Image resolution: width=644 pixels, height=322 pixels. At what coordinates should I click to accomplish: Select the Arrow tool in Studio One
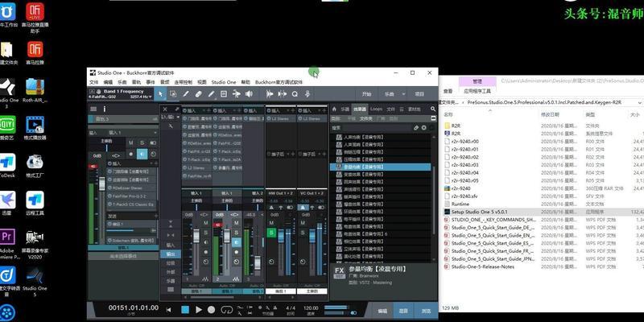(x=160, y=94)
